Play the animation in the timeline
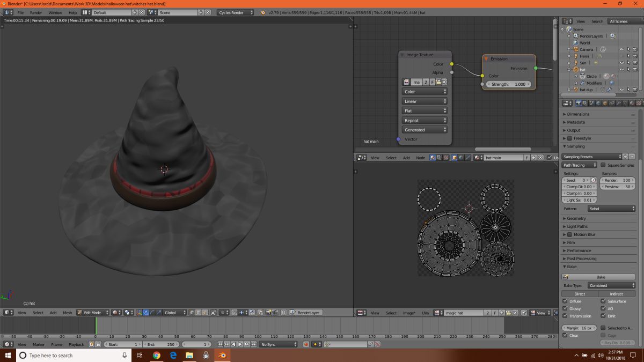Viewport: 644px width, 362px height. tap(240, 344)
